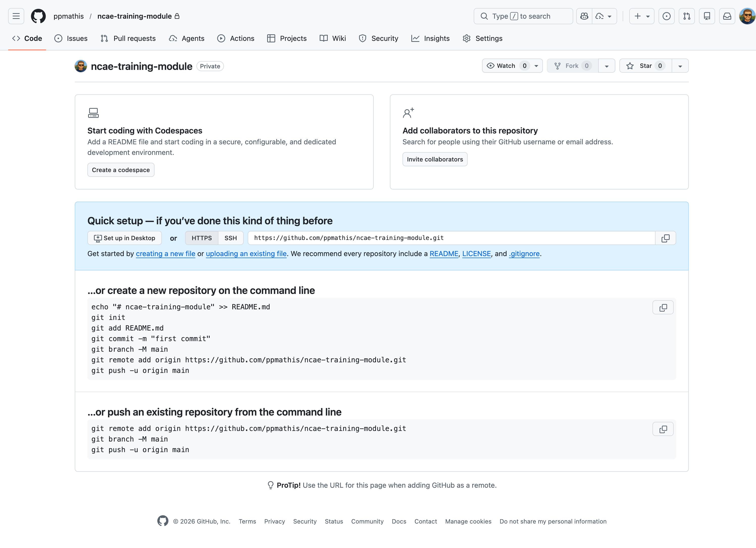This screenshot has height=548, width=756.
Task: Click Create a codespace button
Action: [x=121, y=170]
